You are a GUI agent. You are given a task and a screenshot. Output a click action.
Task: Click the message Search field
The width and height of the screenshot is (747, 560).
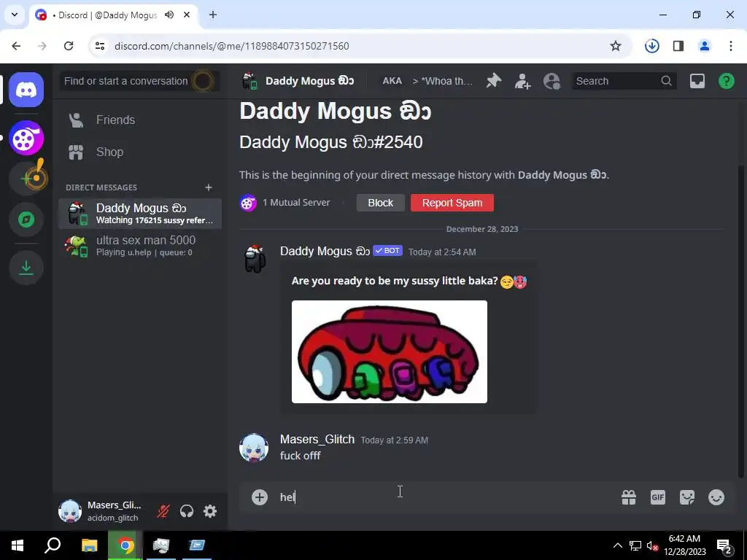pos(623,81)
